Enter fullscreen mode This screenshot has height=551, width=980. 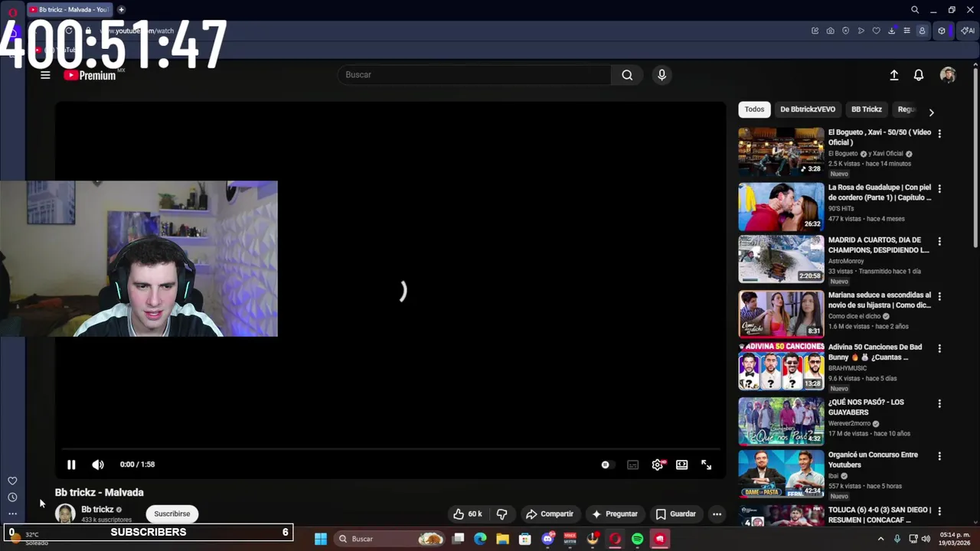click(x=706, y=465)
